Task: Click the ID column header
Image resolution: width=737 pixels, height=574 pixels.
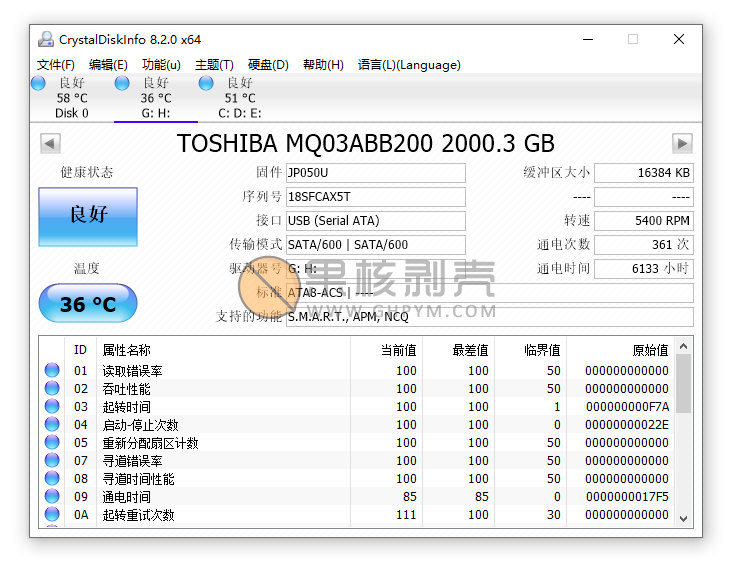Action: tap(80, 350)
